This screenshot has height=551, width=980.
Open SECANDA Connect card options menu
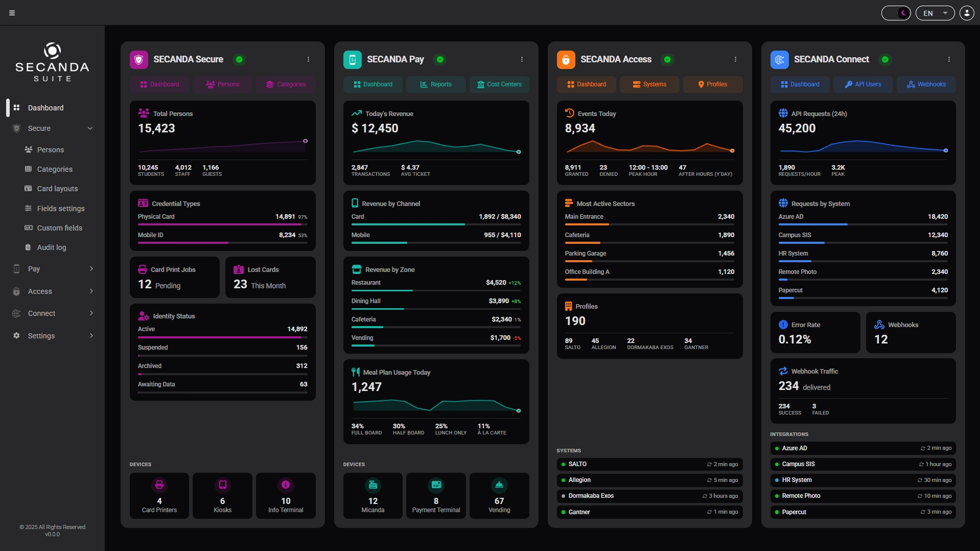[949, 60]
